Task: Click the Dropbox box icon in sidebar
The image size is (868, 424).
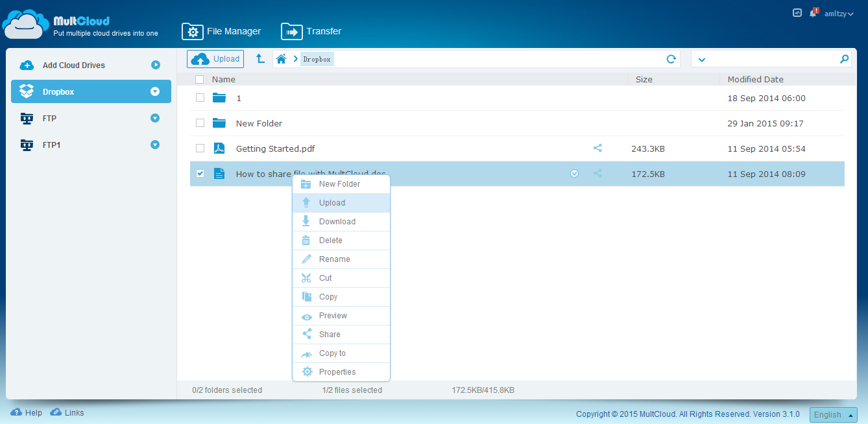Action: [x=27, y=91]
